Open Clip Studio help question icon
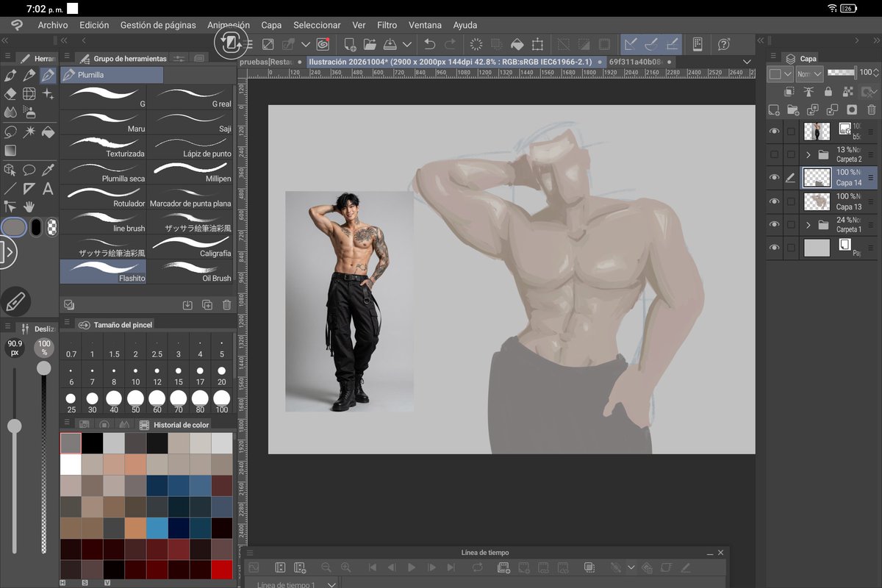The height and width of the screenshot is (588, 882). (723, 44)
